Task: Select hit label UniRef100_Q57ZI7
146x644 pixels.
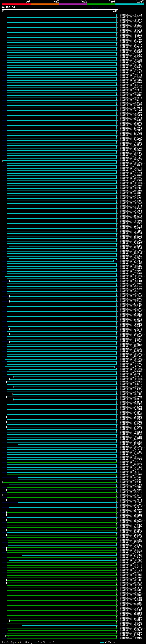Action: coord(131,492)
